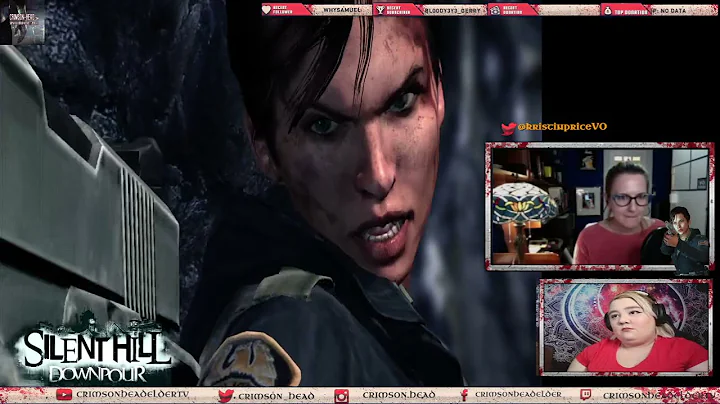Click the Twitter bird icon in the bottom bar
The height and width of the screenshot is (404, 720).
pyautogui.click(x=226, y=395)
